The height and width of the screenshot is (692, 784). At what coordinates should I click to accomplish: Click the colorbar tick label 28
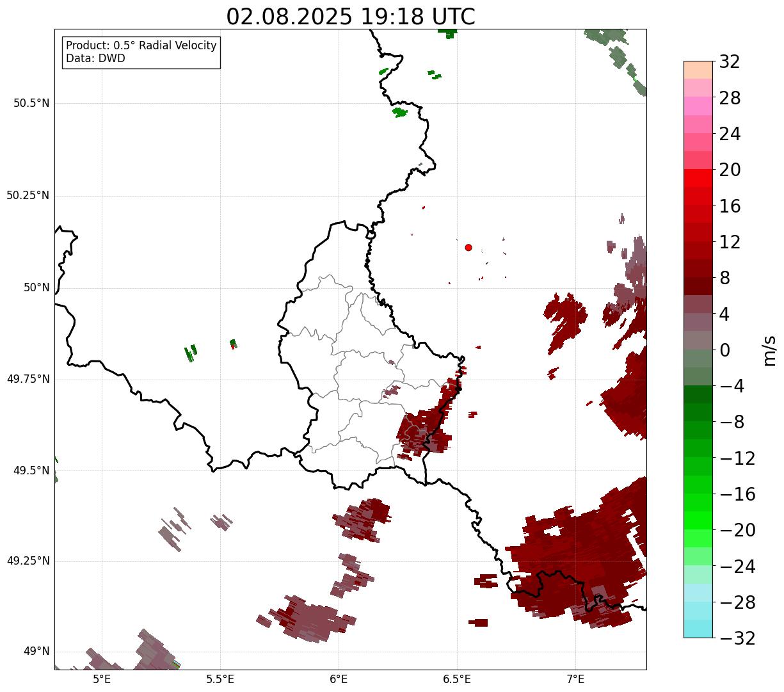pos(730,99)
